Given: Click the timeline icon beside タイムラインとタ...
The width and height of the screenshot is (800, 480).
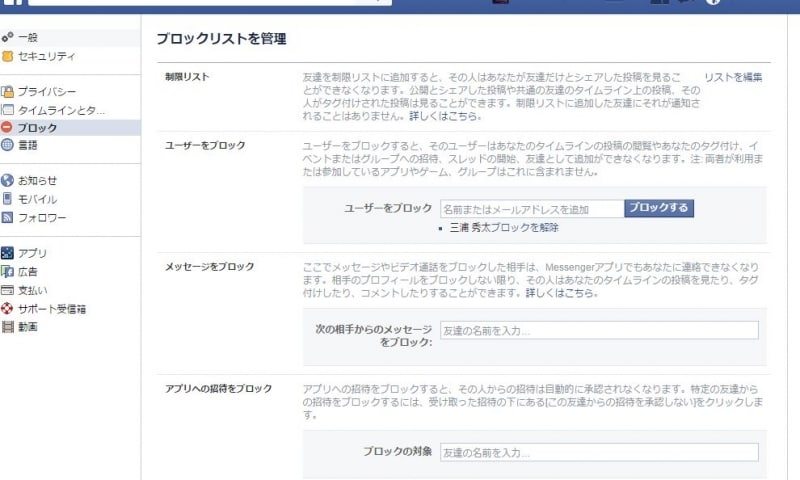Looking at the screenshot, I should click(7, 110).
